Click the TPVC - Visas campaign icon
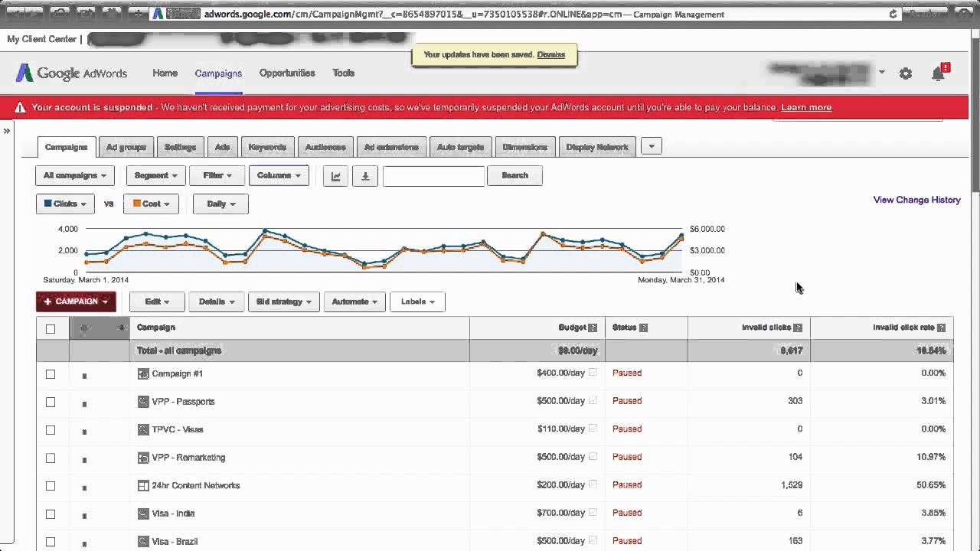This screenshot has width=980, height=551. point(142,429)
